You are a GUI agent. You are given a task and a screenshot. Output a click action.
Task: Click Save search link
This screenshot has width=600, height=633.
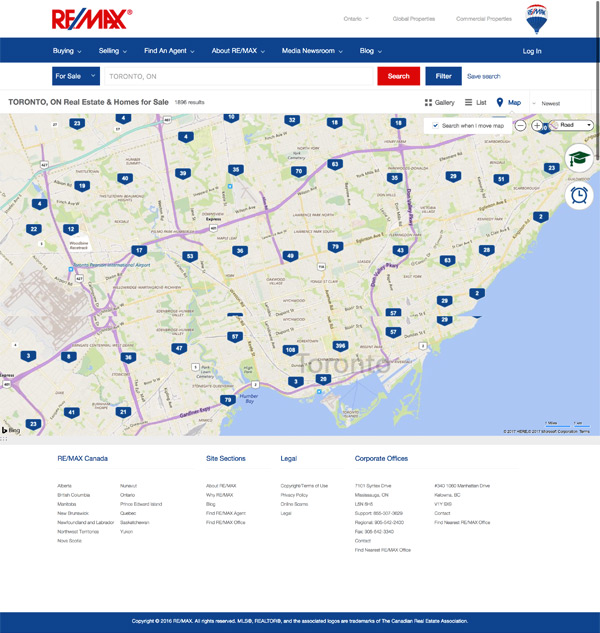484,76
